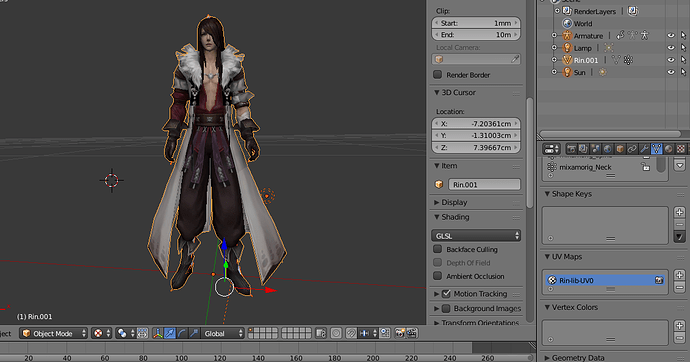Click the OpenGL render image camera icon

click(400, 333)
